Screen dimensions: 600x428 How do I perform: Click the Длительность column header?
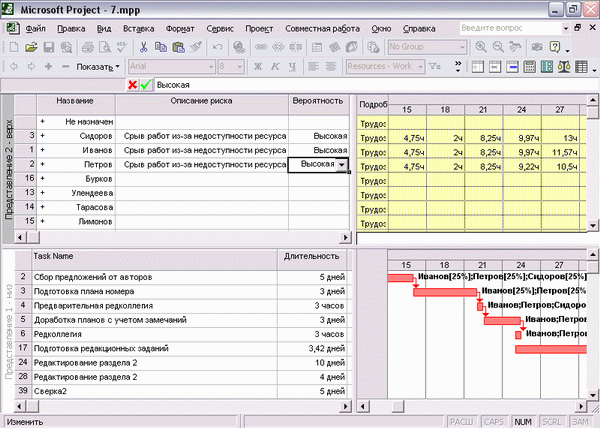[311, 259]
